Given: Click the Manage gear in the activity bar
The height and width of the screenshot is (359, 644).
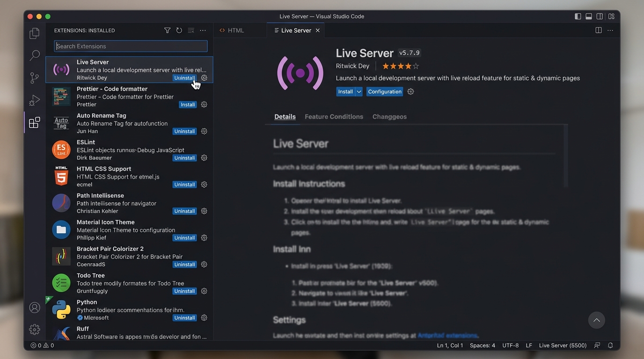Looking at the screenshot, I should click(35, 330).
